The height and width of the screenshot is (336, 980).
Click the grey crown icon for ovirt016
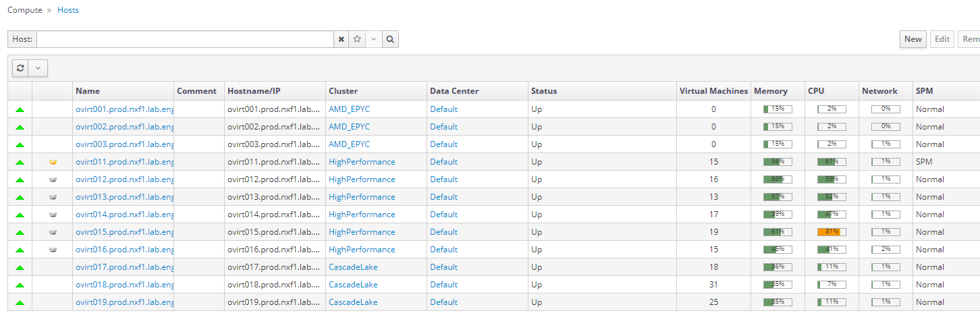(53, 250)
